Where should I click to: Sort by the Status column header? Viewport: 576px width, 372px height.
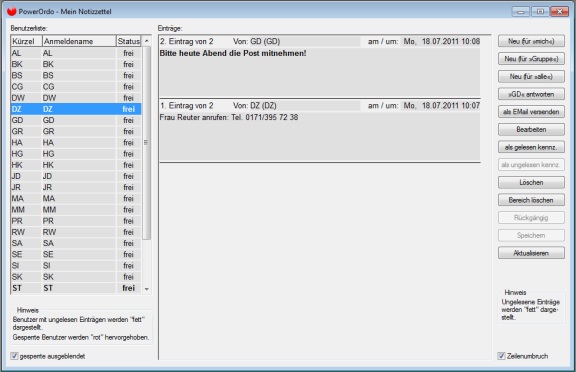click(x=129, y=41)
